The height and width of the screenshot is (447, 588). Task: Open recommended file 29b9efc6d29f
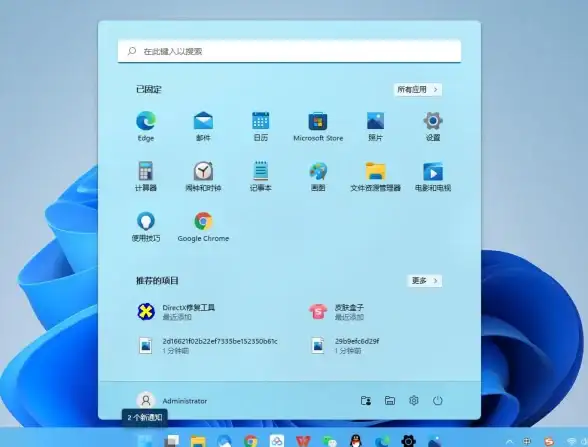click(x=345, y=345)
